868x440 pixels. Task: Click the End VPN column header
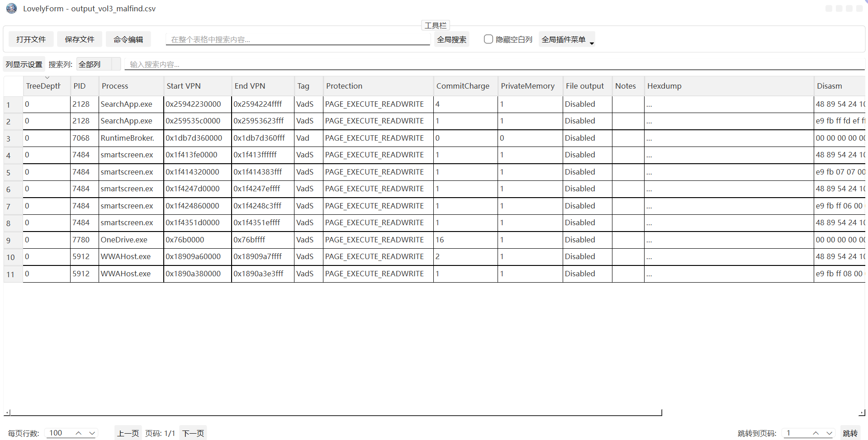point(263,86)
